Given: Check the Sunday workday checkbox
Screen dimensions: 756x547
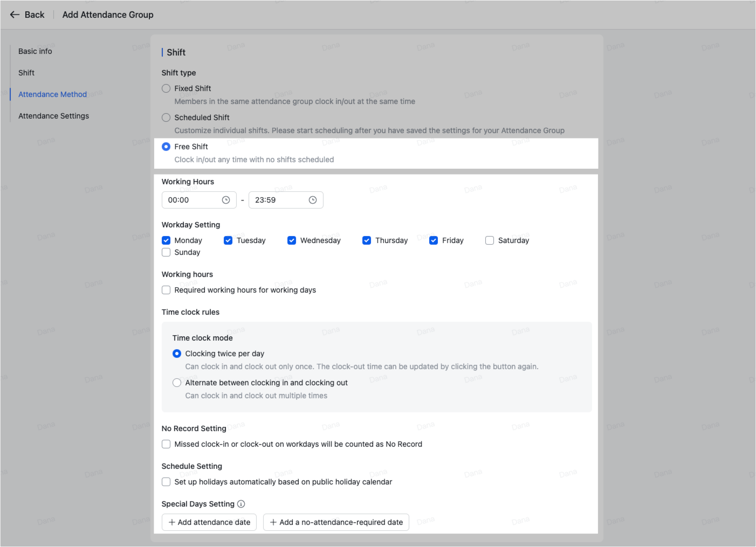Looking at the screenshot, I should tap(166, 252).
